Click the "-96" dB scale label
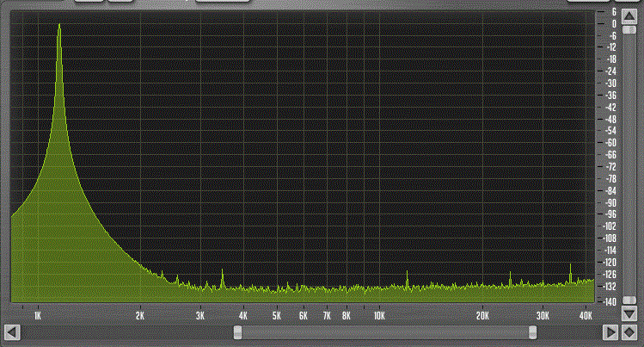 point(611,214)
